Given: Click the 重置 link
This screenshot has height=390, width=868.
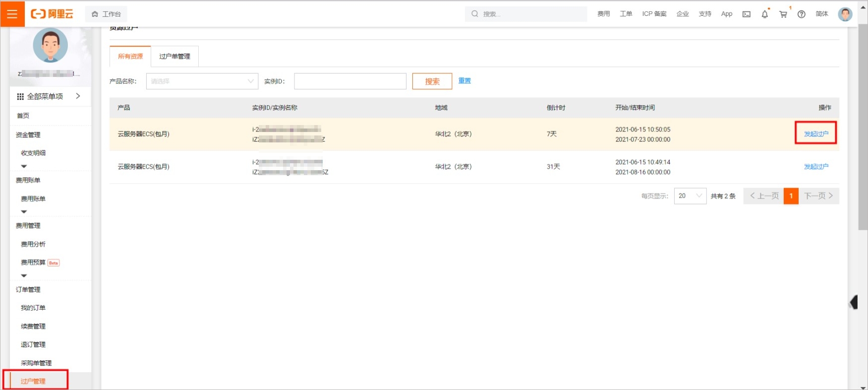Looking at the screenshot, I should [464, 81].
